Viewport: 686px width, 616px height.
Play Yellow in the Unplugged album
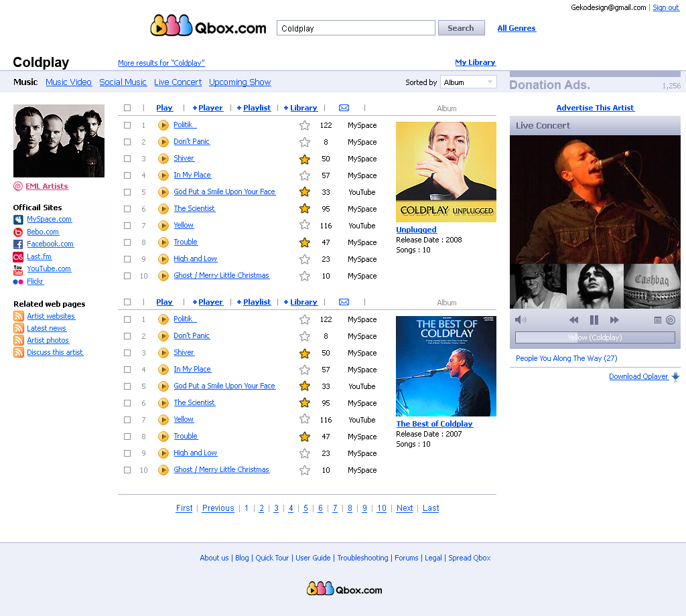[163, 226]
